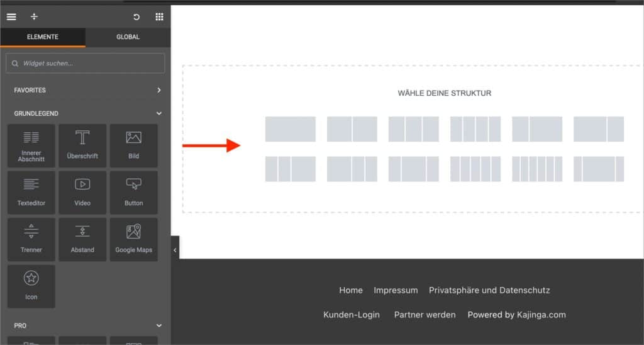
Task: Select the Innerer Abschnitt widget
Action: [31, 146]
